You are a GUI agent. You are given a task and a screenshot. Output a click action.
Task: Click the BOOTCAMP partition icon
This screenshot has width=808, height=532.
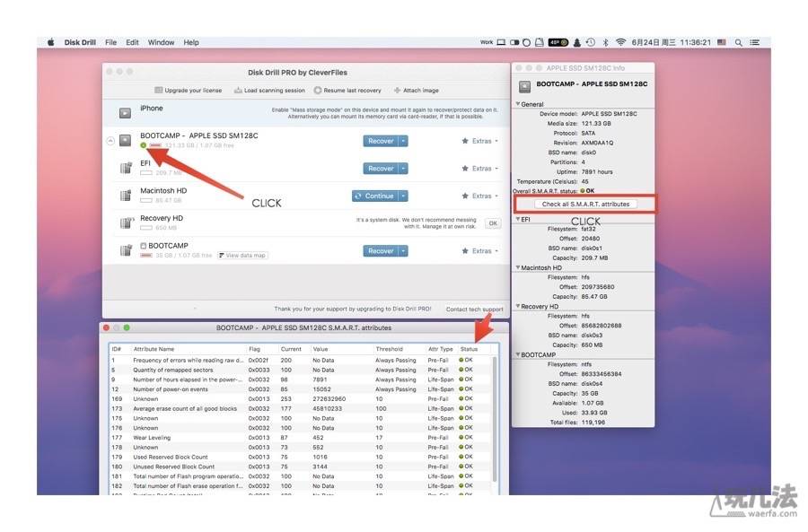coord(126,250)
